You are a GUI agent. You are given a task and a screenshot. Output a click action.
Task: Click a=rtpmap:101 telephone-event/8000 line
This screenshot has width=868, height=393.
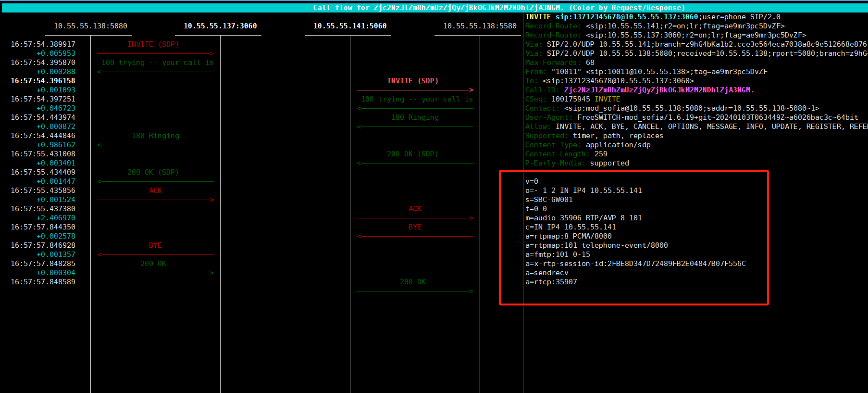pos(596,245)
